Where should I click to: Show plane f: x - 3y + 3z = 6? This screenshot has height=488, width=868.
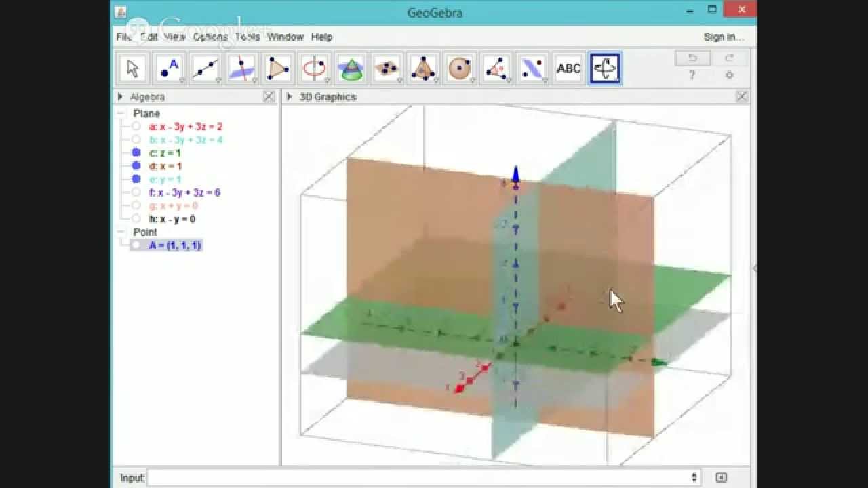tap(136, 192)
